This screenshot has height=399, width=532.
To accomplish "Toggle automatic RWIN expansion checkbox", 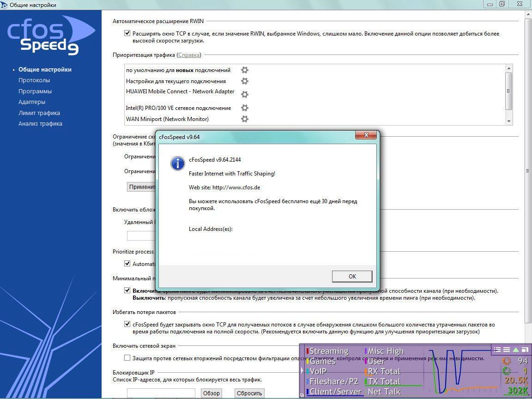I will [127, 33].
